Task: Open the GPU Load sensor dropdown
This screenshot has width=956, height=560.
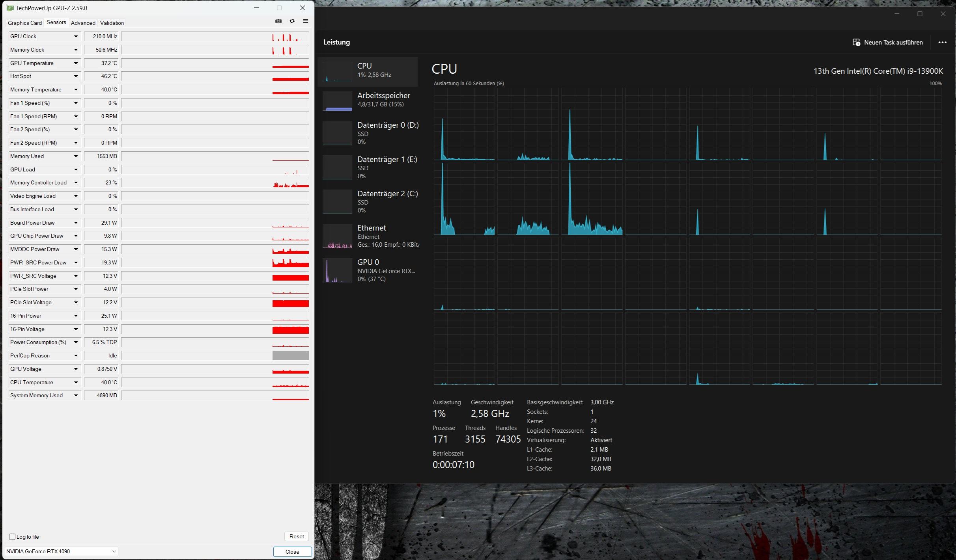Action: click(76, 170)
